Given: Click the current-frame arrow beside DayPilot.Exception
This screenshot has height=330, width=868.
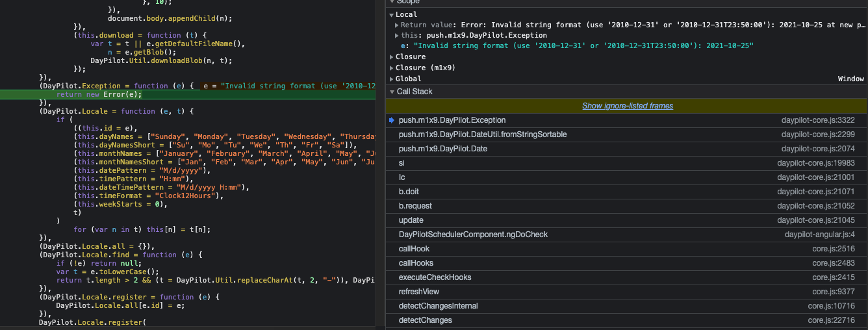Looking at the screenshot, I should tap(391, 120).
